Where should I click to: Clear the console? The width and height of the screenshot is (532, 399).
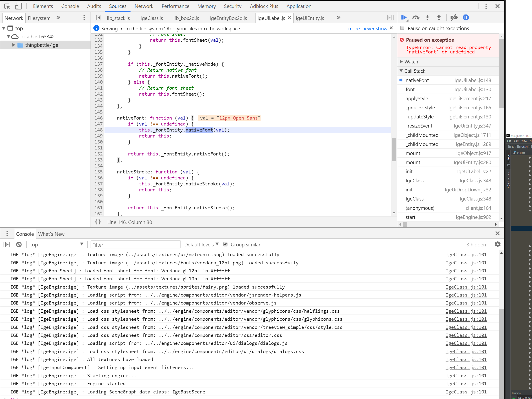point(19,245)
